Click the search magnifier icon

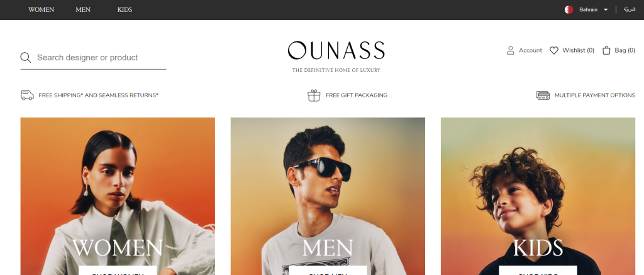(25, 57)
